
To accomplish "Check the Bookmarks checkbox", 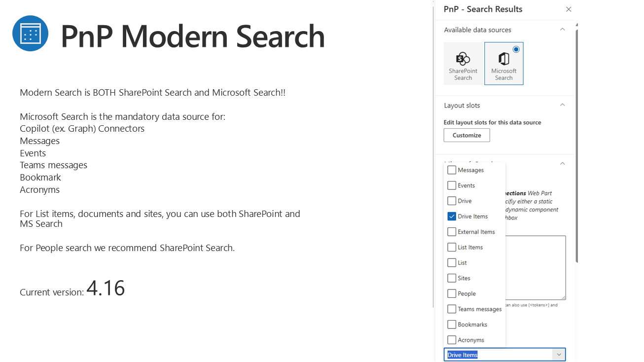I will (x=452, y=325).
